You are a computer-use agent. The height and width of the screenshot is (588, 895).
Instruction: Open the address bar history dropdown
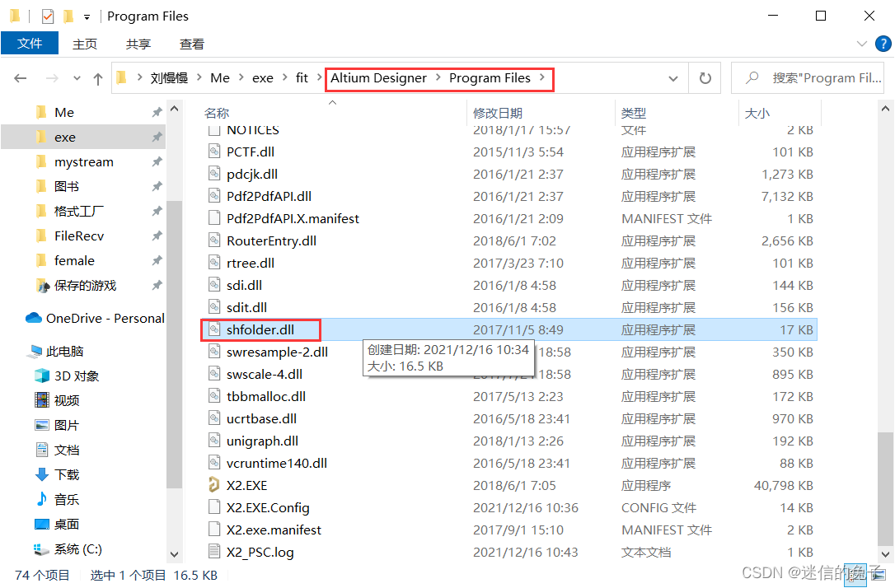[x=673, y=78]
